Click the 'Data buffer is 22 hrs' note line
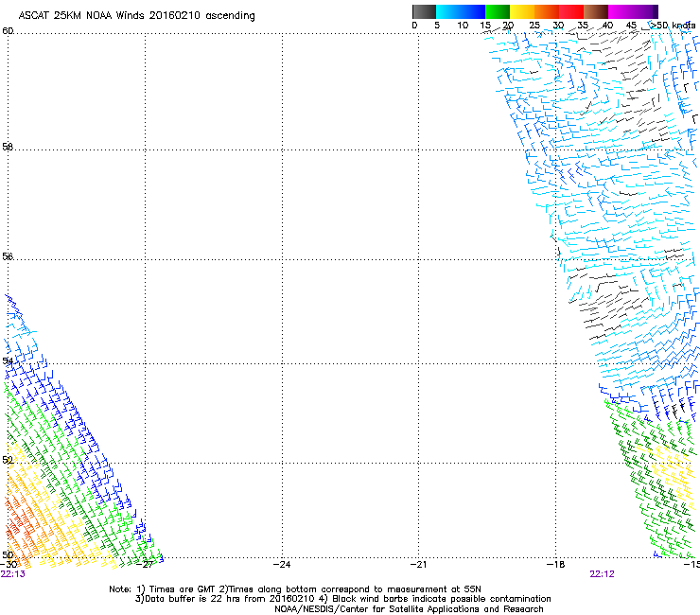Viewport: 700px width, 615px height. [x=342, y=599]
